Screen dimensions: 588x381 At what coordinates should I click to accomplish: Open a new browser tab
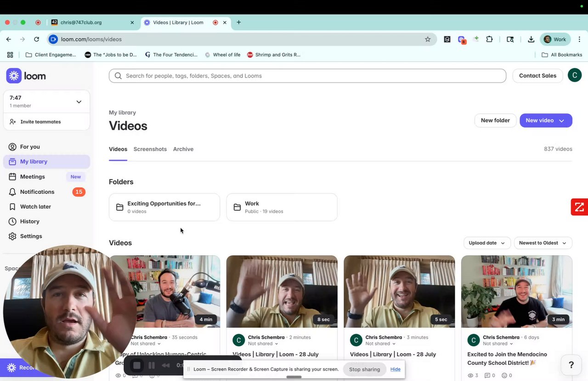239,22
